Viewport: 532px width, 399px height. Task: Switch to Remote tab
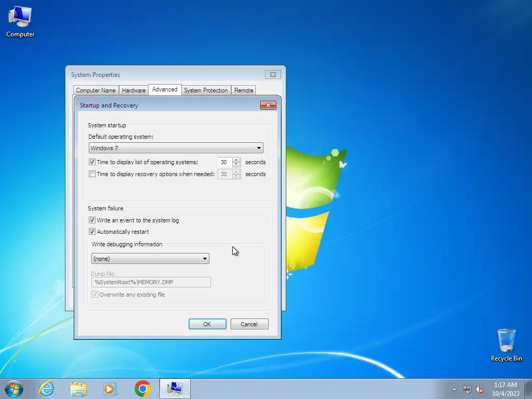244,90
